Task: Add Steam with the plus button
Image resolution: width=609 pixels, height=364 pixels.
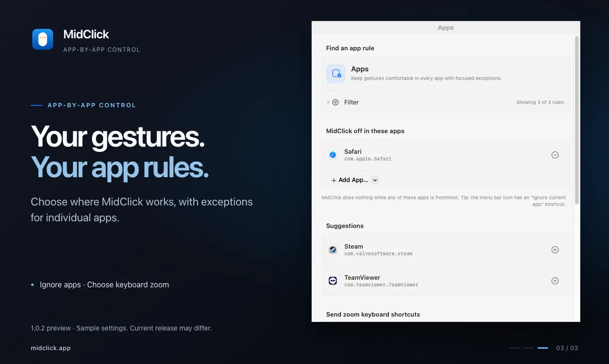Action: click(555, 250)
